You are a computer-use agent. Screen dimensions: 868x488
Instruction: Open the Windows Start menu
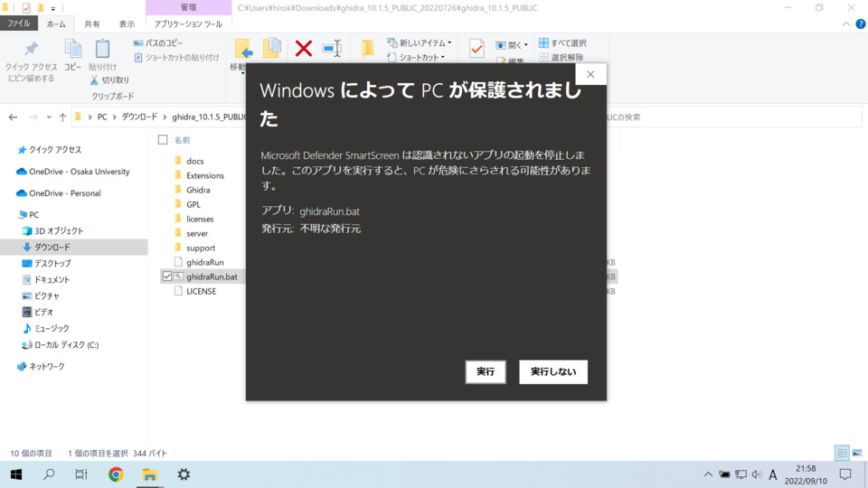[16, 474]
